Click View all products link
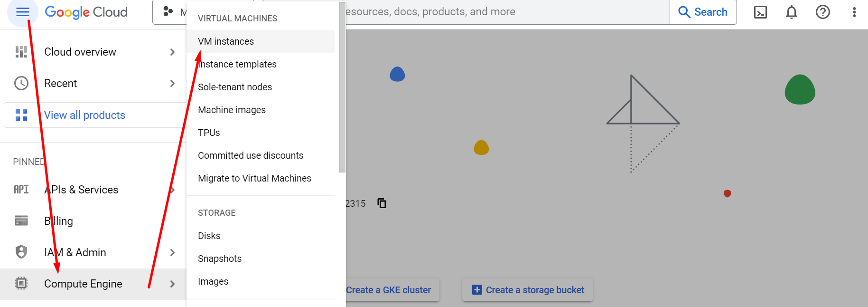 point(84,115)
